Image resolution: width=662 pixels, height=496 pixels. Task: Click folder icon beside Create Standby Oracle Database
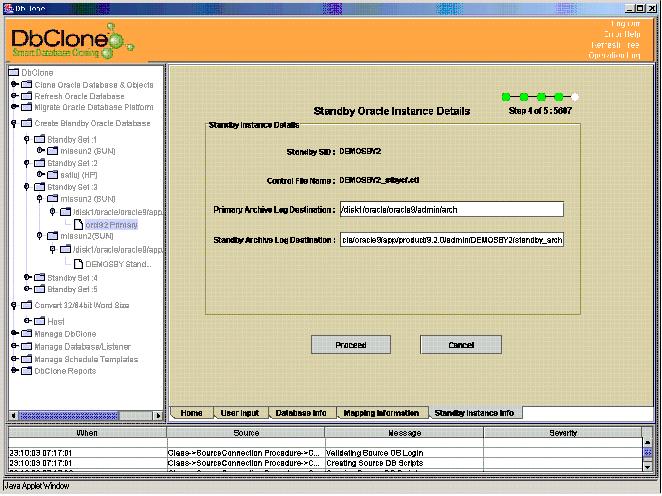coord(27,123)
